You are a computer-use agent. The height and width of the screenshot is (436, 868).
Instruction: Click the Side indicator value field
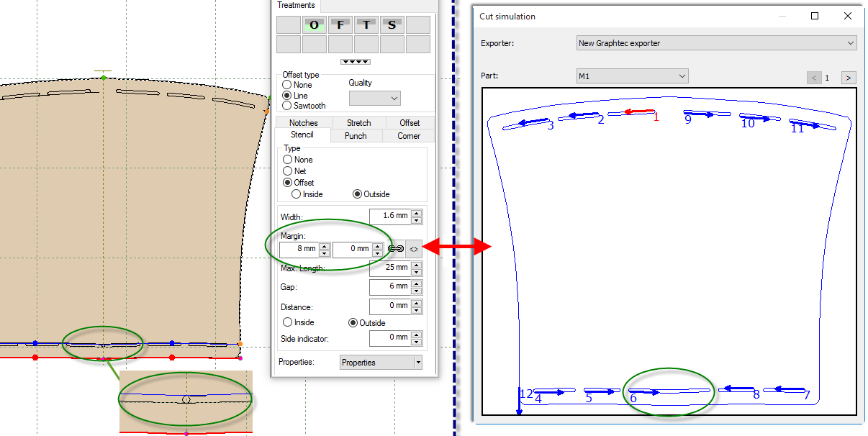coord(389,337)
